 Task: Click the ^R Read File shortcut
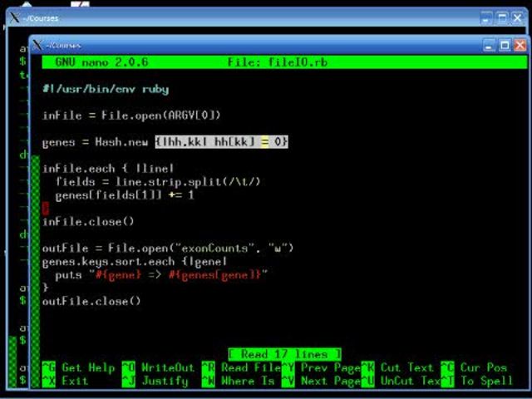(x=241, y=367)
